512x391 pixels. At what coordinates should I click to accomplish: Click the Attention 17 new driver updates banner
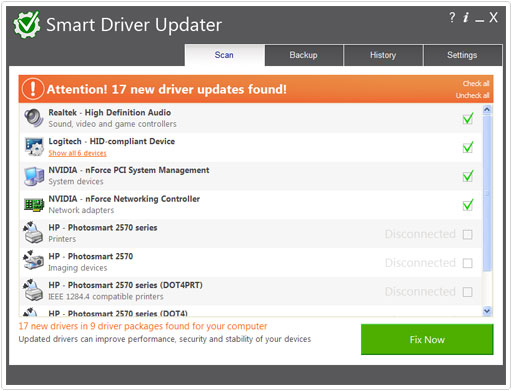click(x=256, y=89)
